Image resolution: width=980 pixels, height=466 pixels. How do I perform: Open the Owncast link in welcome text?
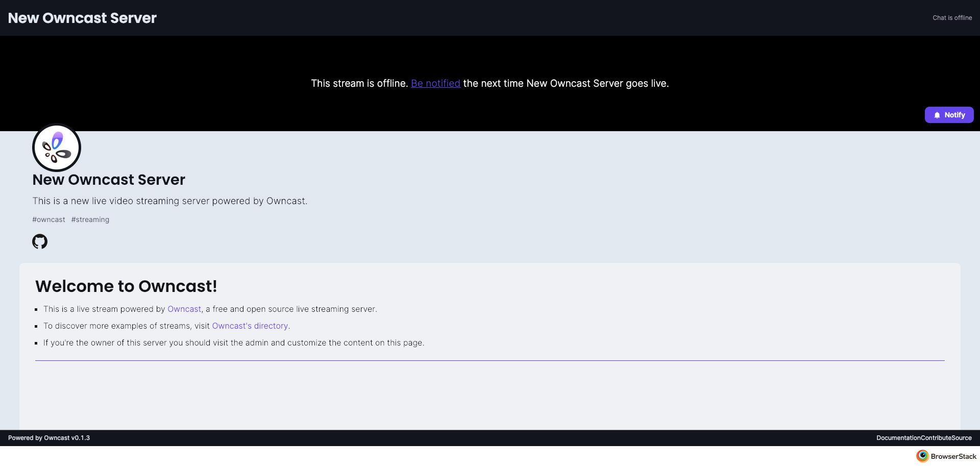tap(184, 309)
